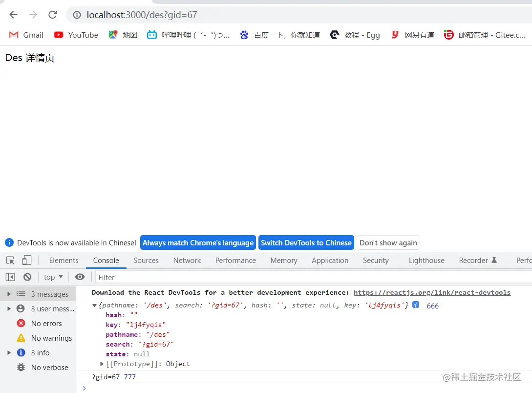Viewport: 532px width, 393px height.
Task: Select the inspect element picker icon
Action: (x=10, y=261)
